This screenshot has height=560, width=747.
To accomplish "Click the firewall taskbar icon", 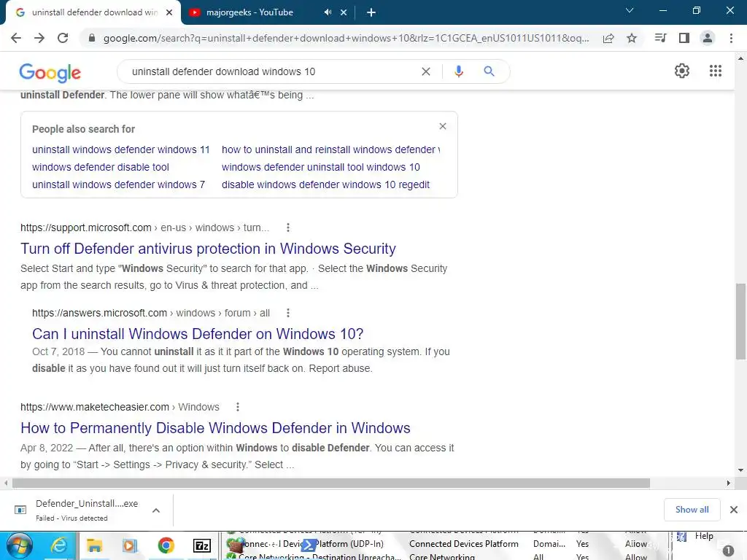I will click(234, 545).
